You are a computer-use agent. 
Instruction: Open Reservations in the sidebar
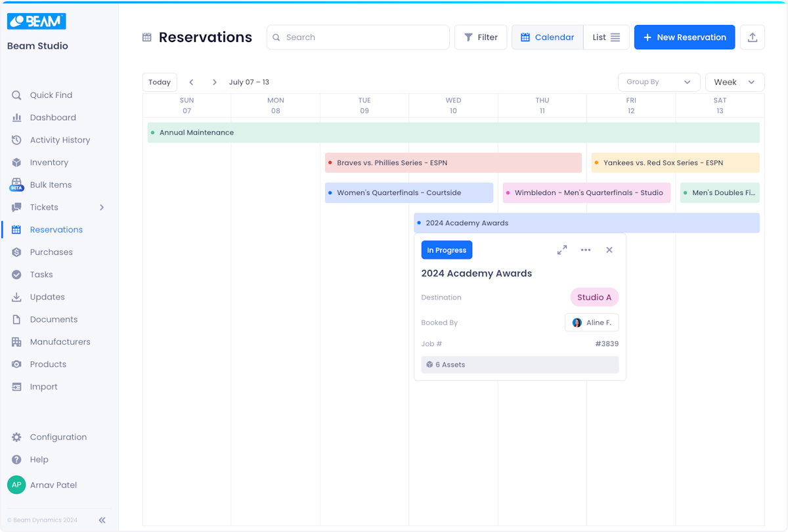coord(56,230)
